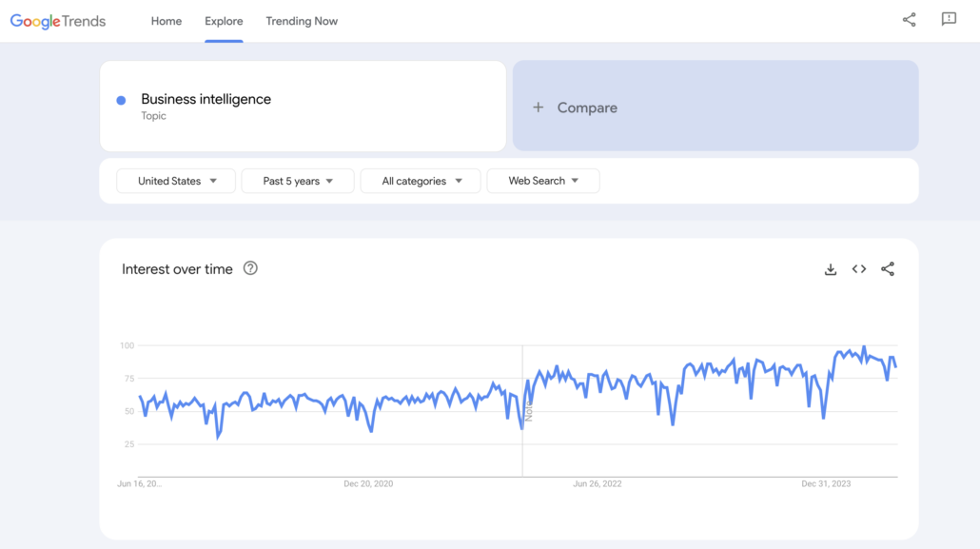Click the plus icon in Compare box

click(x=539, y=108)
